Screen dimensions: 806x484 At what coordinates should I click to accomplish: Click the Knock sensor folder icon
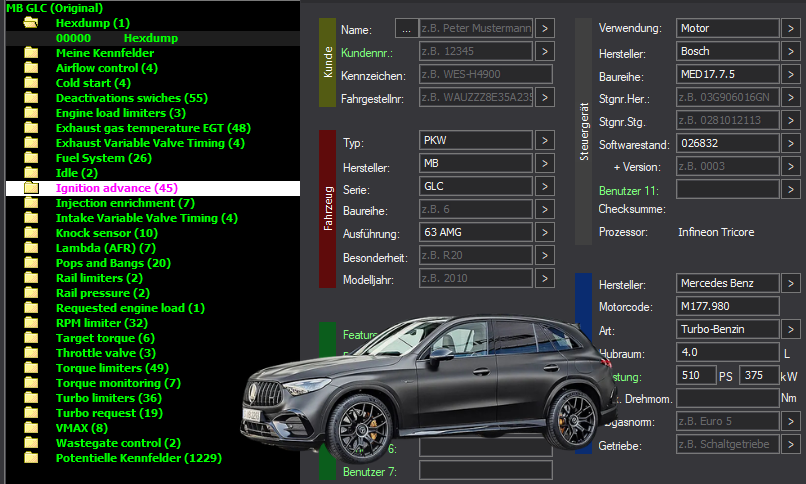point(31,233)
